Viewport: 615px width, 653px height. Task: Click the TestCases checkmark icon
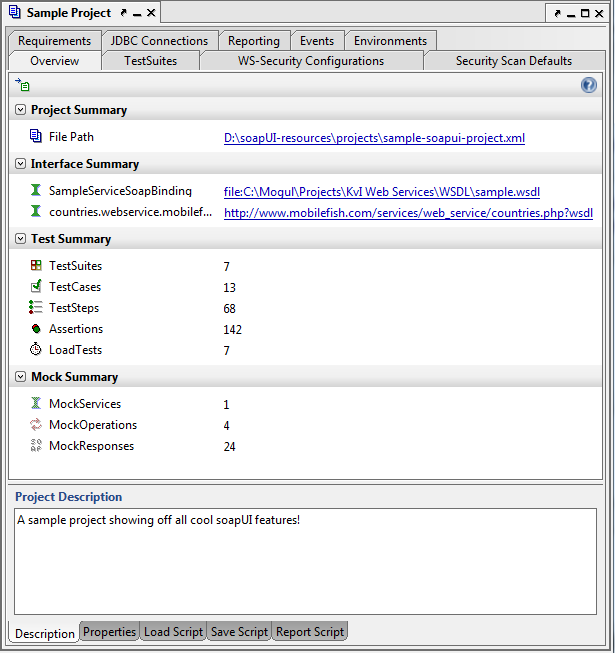[x=36, y=286]
